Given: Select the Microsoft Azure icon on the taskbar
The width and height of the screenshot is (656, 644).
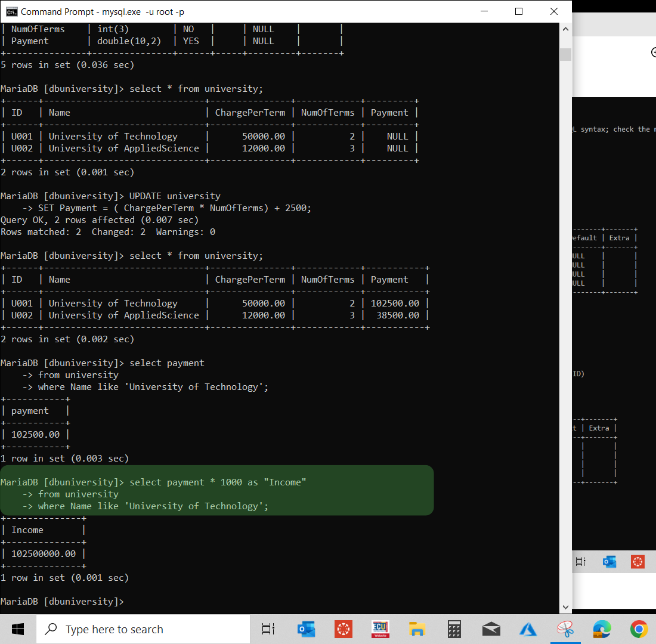Looking at the screenshot, I should click(528, 629).
